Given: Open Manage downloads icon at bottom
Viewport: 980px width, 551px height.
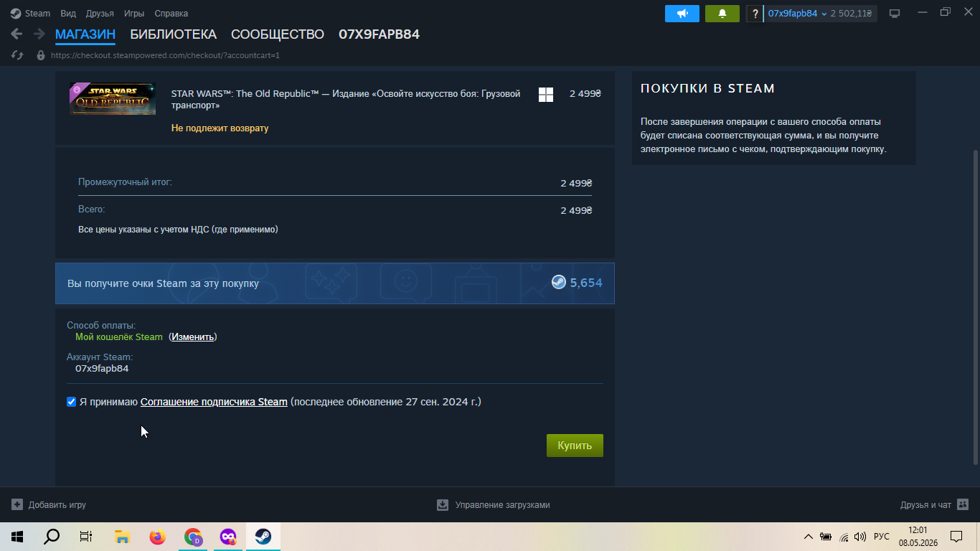Looking at the screenshot, I should tap(443, 505).
